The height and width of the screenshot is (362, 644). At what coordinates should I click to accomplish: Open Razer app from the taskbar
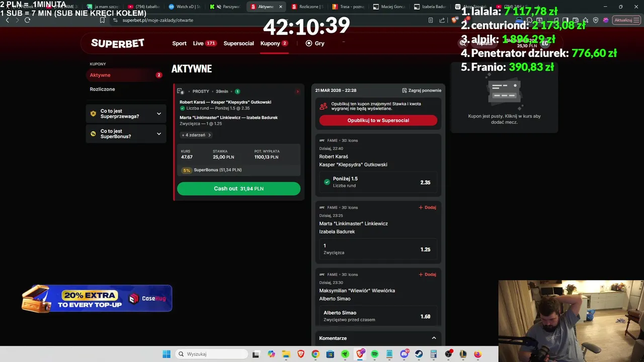[345, 354]
